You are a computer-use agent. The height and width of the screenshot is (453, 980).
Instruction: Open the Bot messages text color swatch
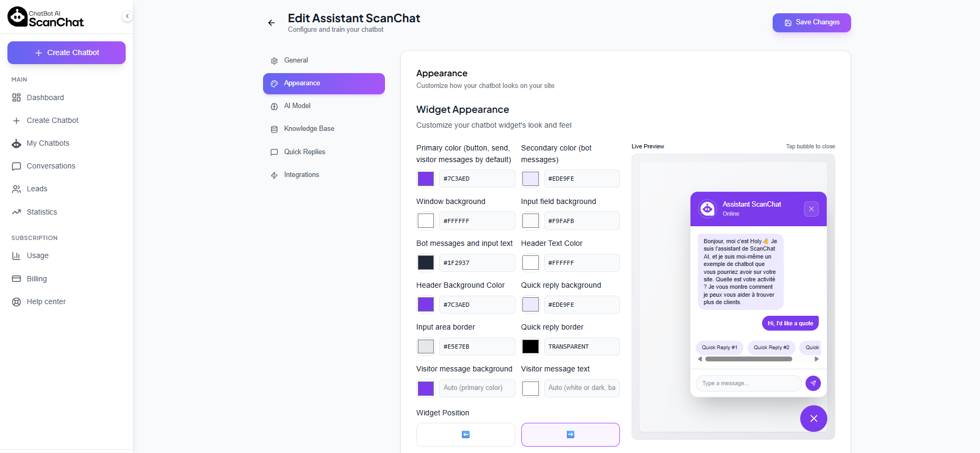[426, 263]
